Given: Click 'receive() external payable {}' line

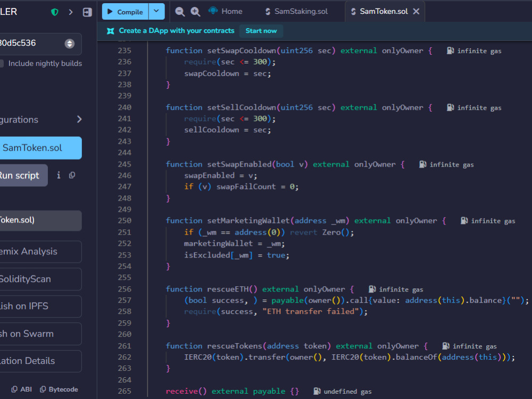Looking at the screenshot, I should pos(232,391).
